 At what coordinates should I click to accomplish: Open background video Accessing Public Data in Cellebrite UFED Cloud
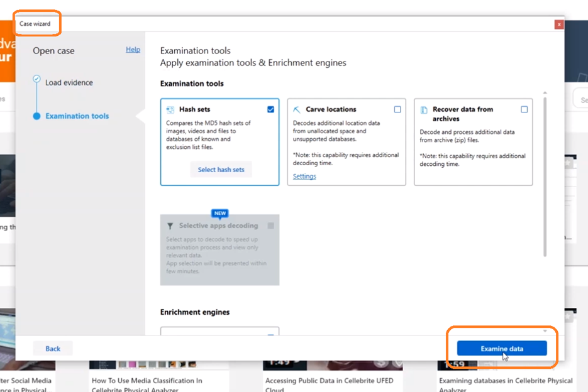pyautogui.click(x=330, y=385)
